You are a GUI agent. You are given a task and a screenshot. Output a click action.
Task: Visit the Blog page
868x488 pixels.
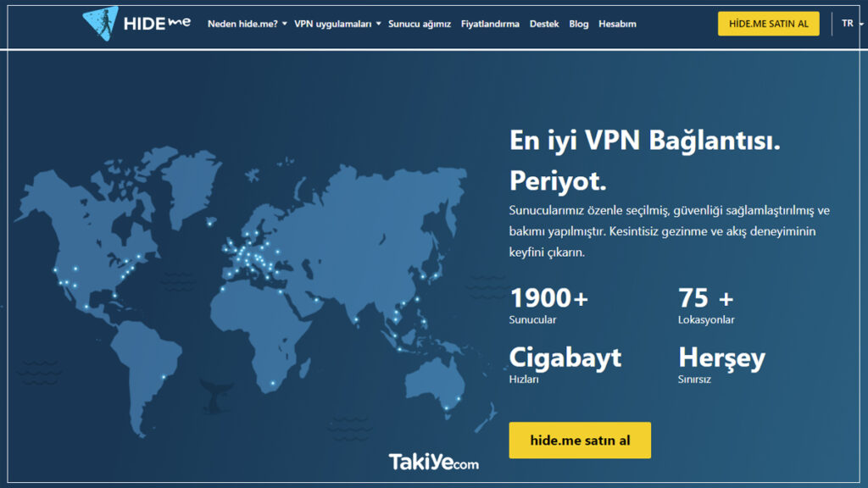click(578, 24)
